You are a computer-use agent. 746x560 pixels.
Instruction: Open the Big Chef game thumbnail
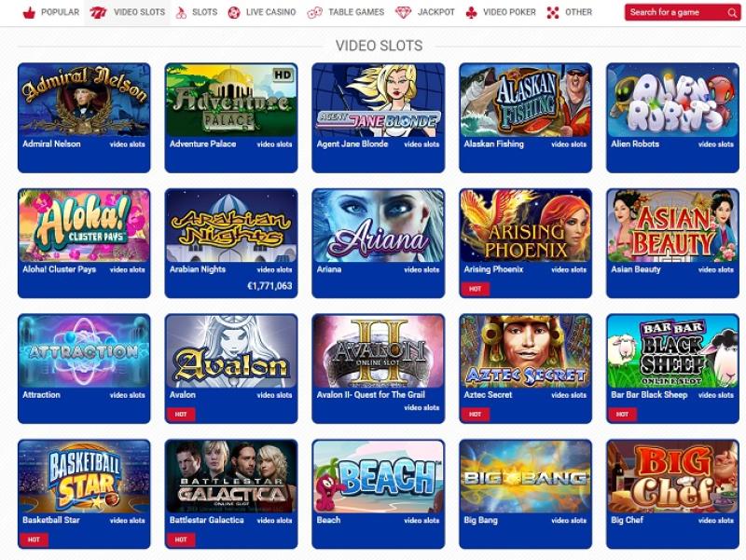pos(672,476)
